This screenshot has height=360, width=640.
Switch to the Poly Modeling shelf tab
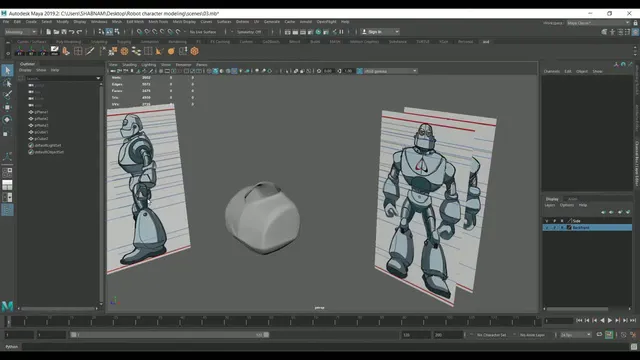click(69, 42)
